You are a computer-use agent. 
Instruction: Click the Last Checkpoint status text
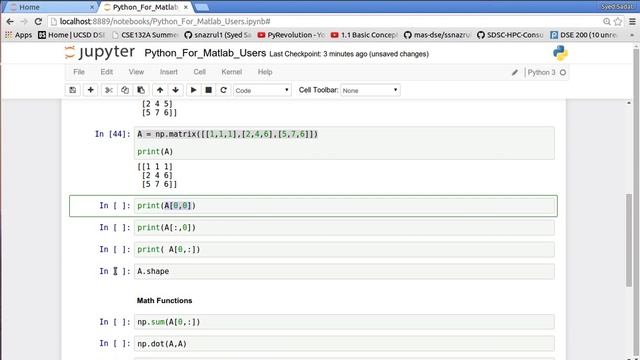tap(349, 54)
